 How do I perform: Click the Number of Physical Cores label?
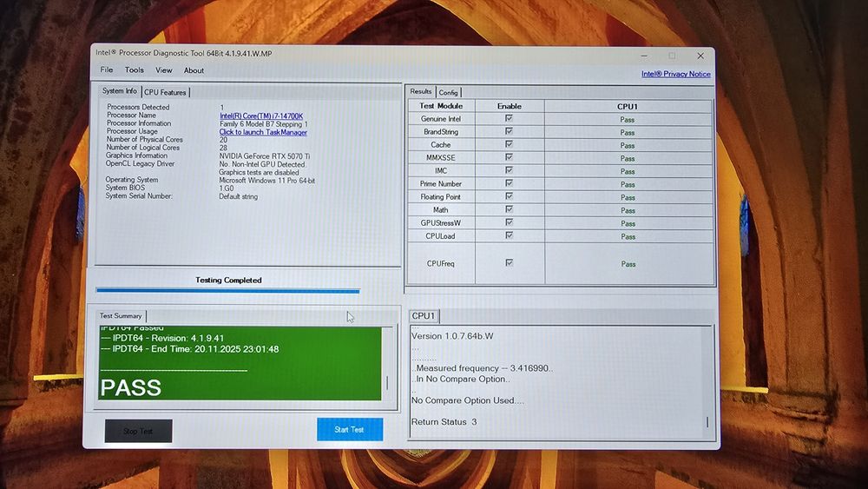[144, 140]
